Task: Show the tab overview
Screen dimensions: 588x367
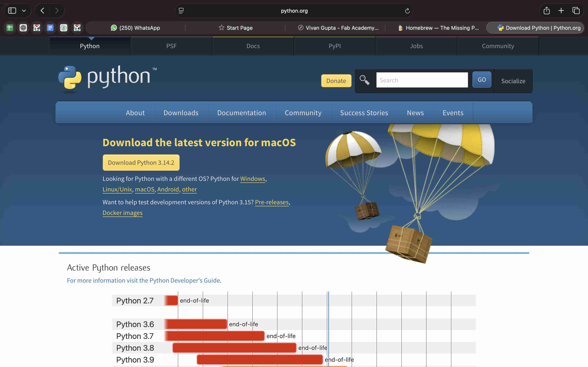Action: coord(576,11)
